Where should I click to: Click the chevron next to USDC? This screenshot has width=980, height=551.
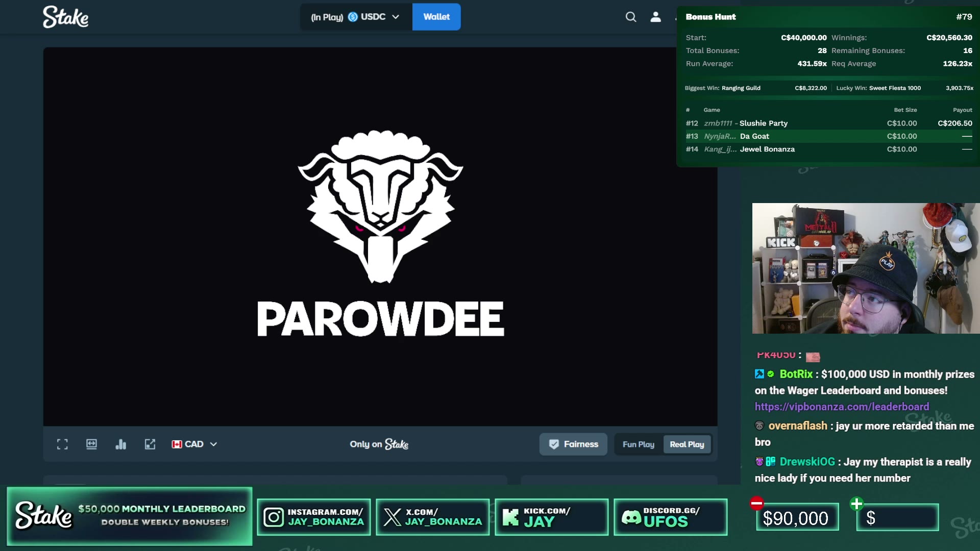[396, 17]
